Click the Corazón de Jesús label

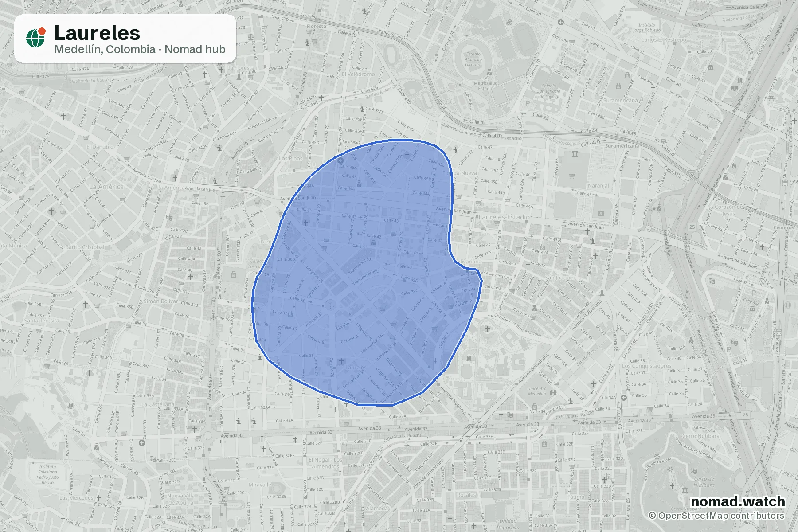728,210
